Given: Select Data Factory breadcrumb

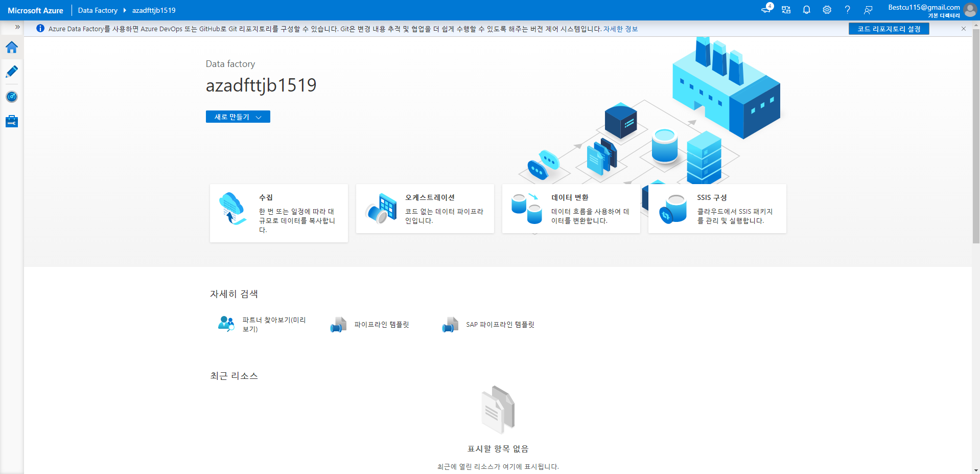Looking at the screenshot, I should [98, 10].
